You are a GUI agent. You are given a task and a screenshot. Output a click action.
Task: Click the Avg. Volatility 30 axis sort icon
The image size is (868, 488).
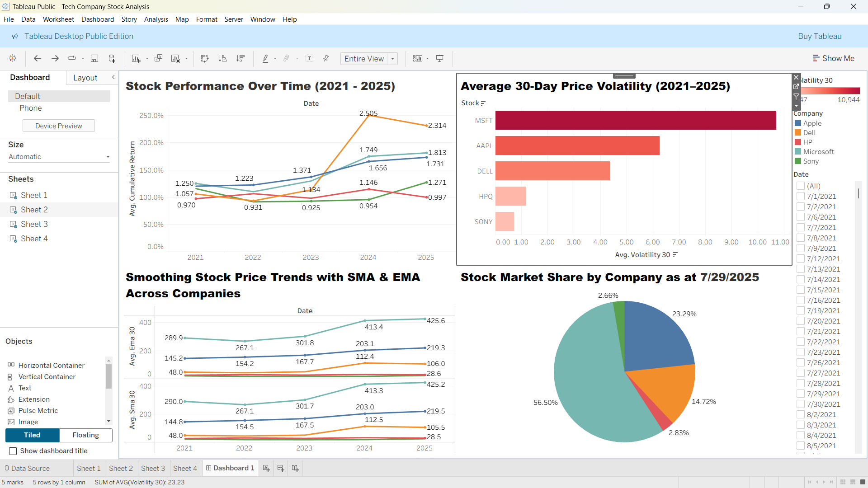tap(675, 255)
